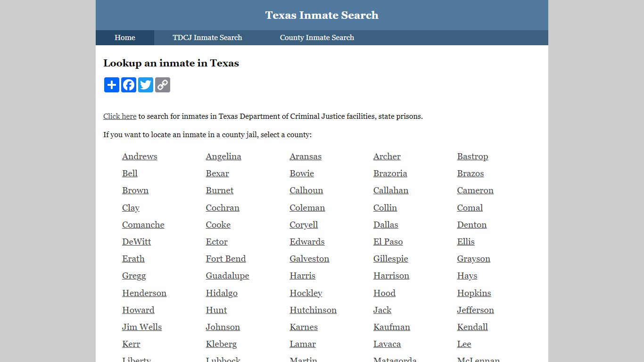Viewport: 644px width, 362px height.
Task: Open the Home menu tab
Action: [125, 38]
